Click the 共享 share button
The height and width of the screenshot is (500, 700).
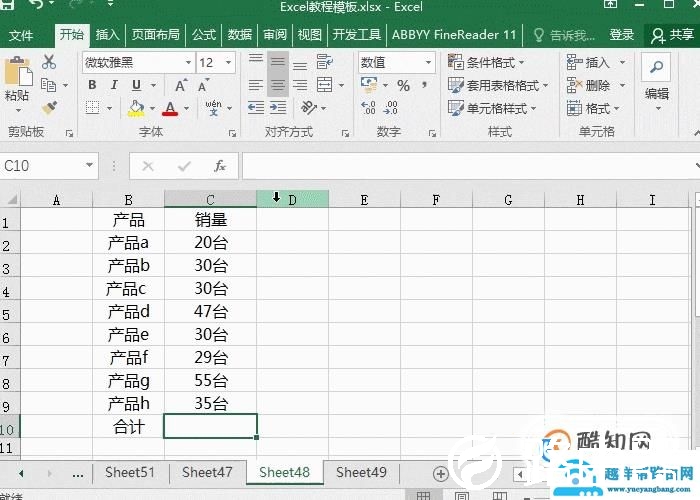(672, 35)
